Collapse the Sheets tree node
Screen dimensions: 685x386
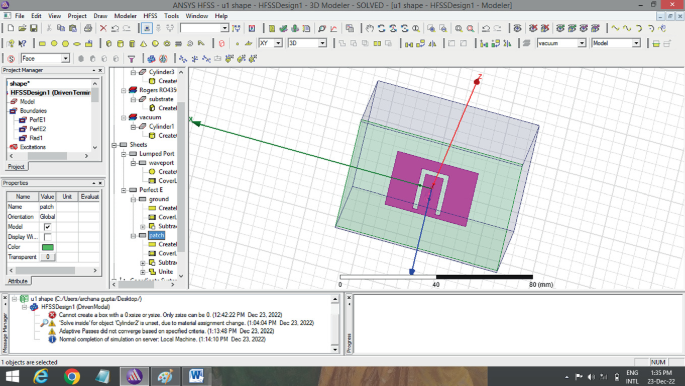114,145
